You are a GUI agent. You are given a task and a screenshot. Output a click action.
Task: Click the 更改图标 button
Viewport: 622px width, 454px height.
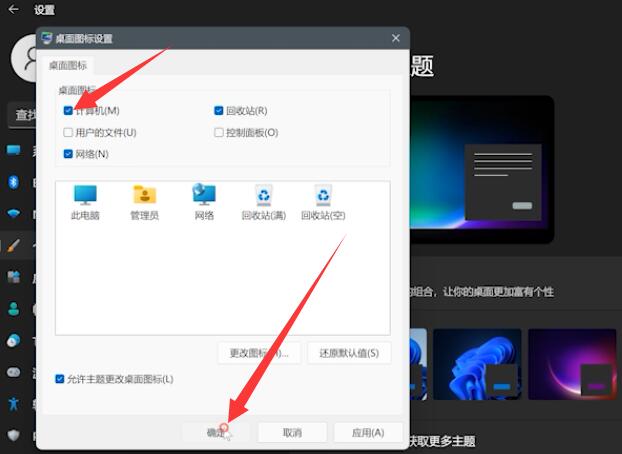pyautogui.click(x=259, y=353)
